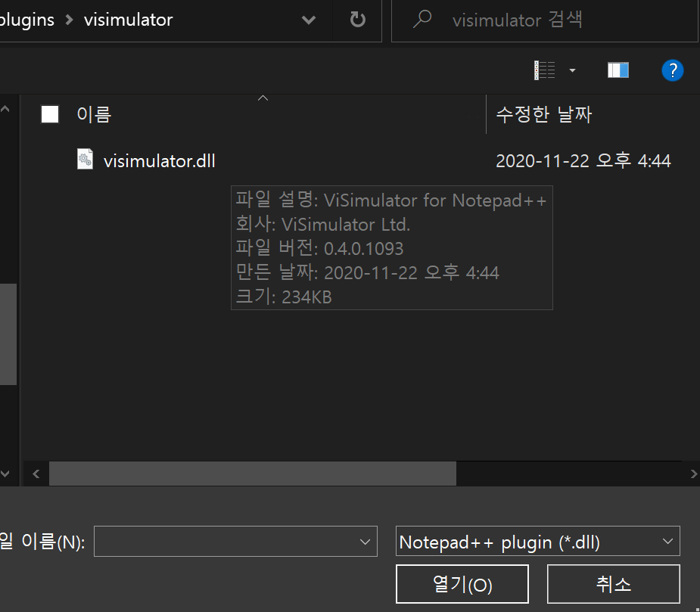Click the 취소 cancel button
The width and height of the screenshot is (700, 612).
[614, 584]
